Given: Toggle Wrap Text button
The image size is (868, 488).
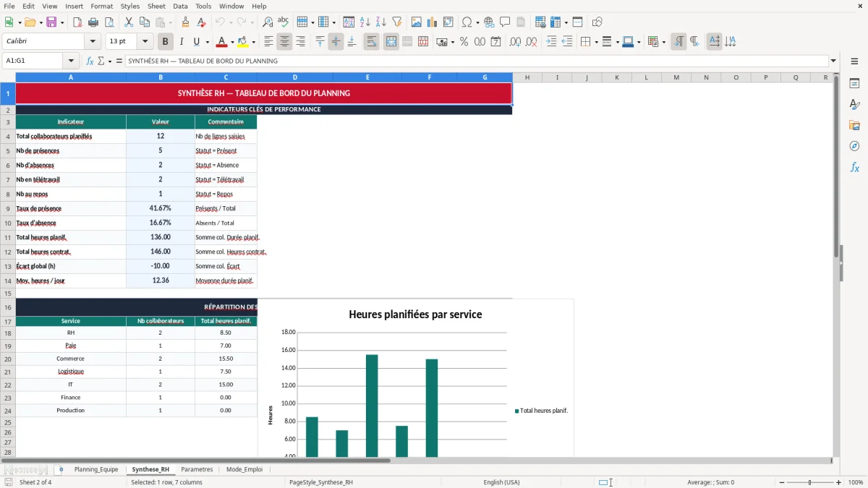Looking at the screenshot, I should tap(371, 42).
